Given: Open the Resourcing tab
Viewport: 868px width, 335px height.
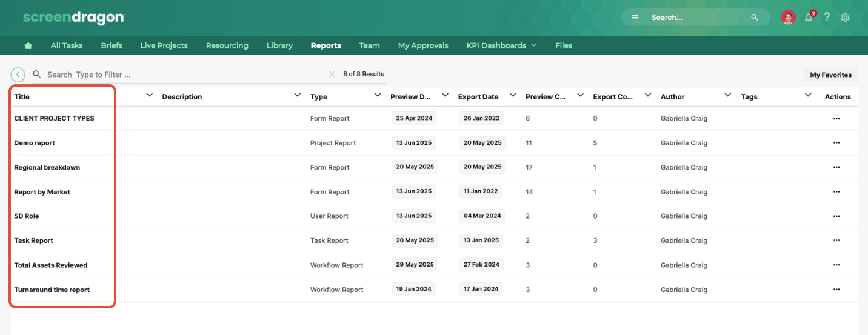Looking at the screenshot, I should (227, 45).
